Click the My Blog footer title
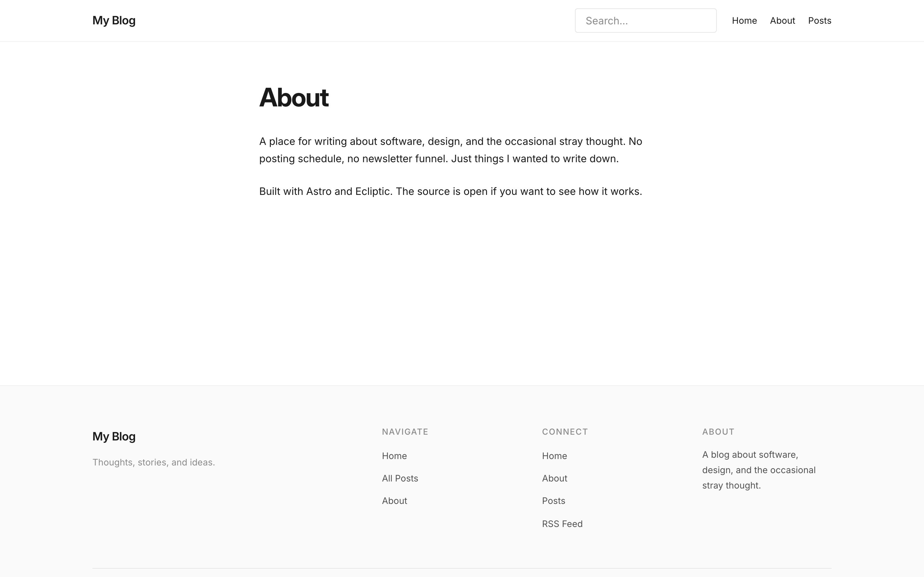Image resolution: width=924 pixels, height=577 pixels. pyautogui.click(x=114, y=436)
